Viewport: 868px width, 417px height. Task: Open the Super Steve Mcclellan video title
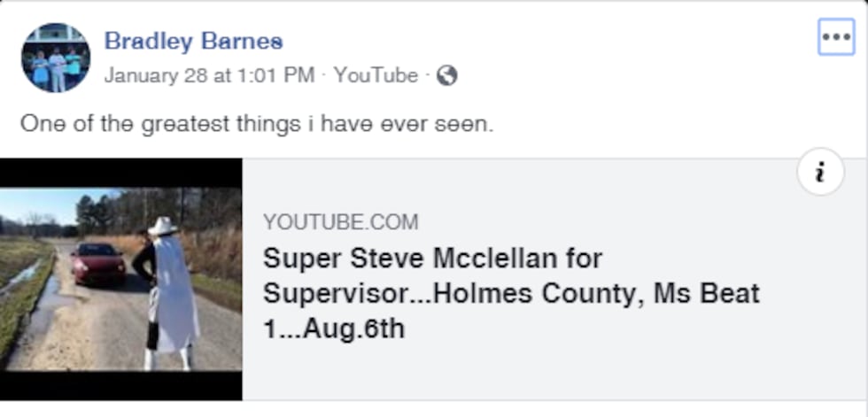[x=432, y=259]
